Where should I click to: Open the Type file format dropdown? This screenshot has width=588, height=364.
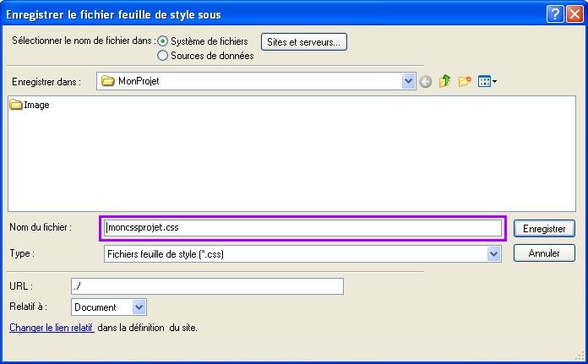(494, 254)
